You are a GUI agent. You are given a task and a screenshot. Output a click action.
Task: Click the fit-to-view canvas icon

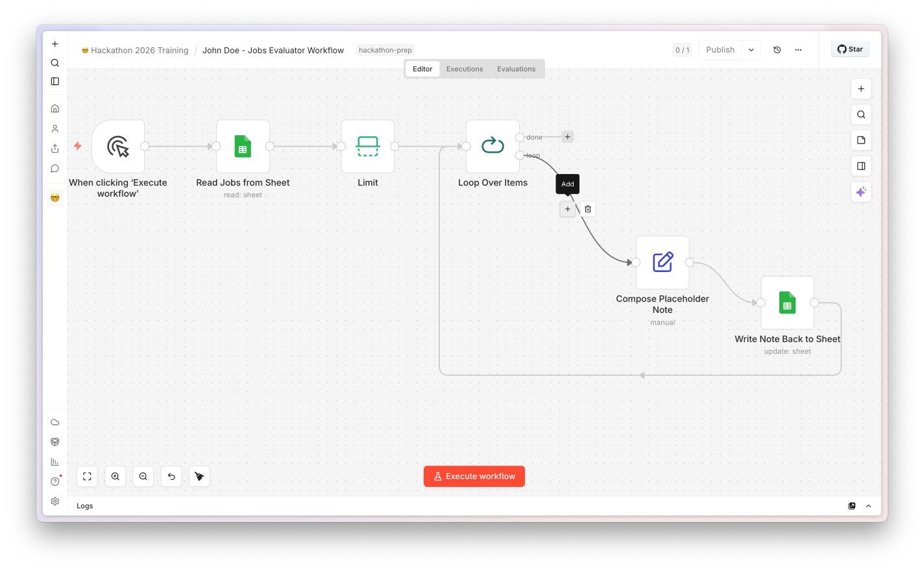[x=87, y=477]
